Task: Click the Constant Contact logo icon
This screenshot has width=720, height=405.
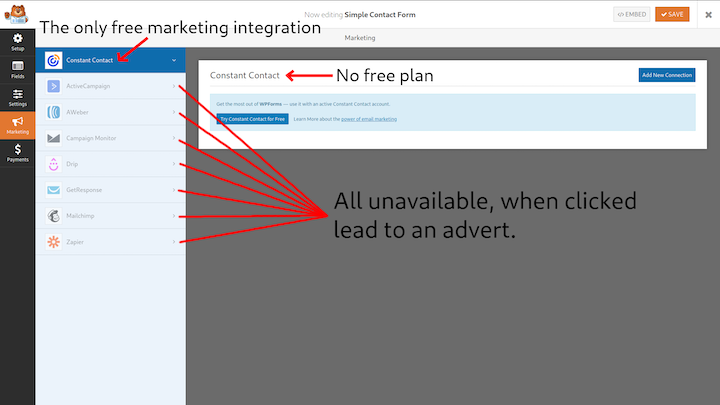Action: 53,60
